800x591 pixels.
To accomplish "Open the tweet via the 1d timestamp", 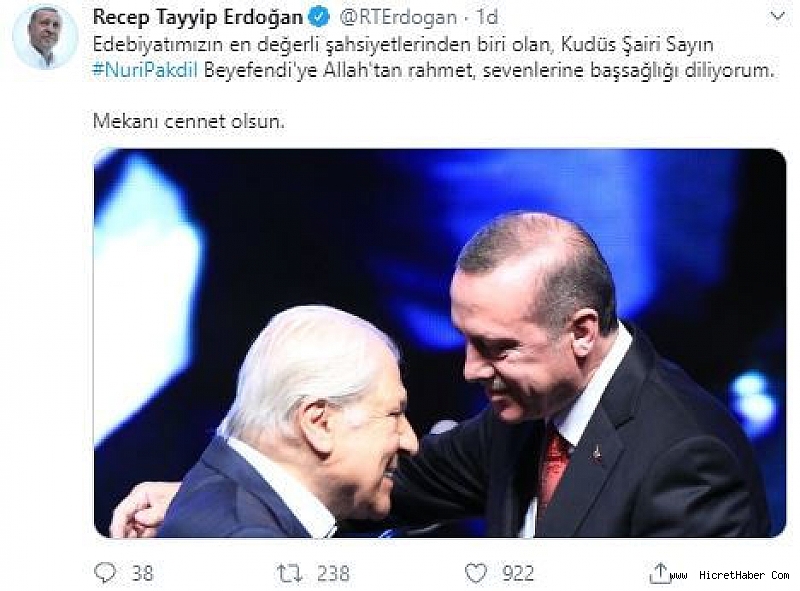I will (487, 18).
